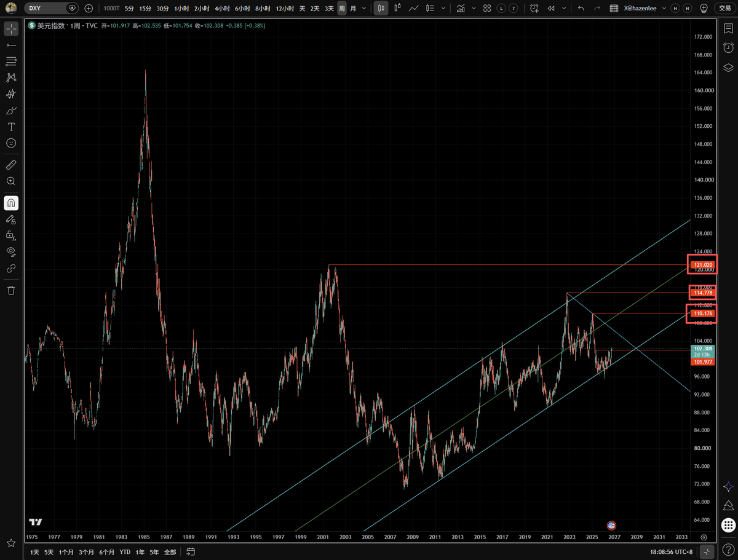
Task: Activate the zoom in tool
Action: (11, 181)
